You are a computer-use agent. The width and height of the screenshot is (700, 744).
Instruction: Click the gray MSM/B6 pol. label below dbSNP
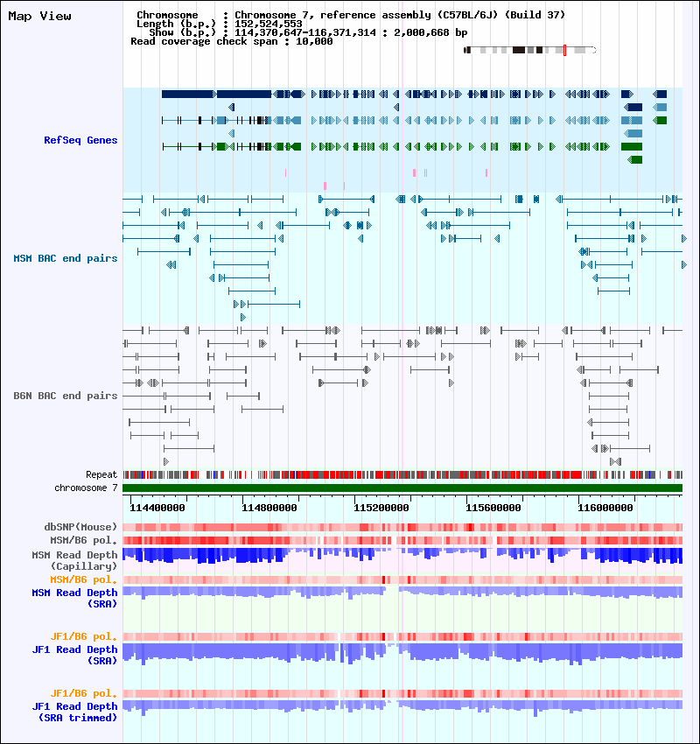click(83, 540)
